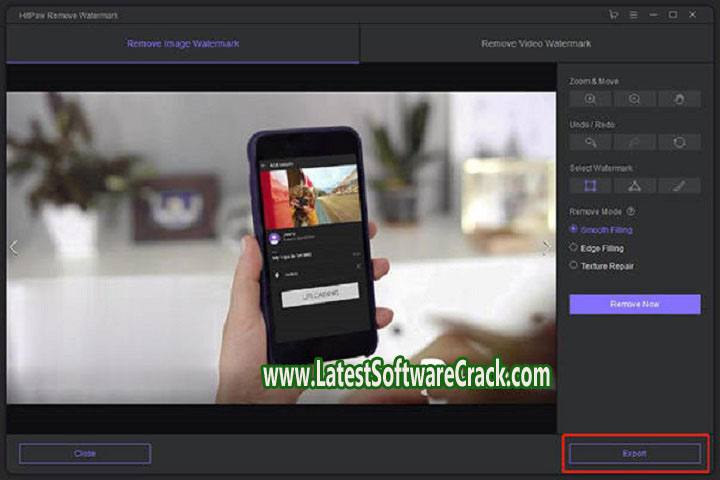The width and height of the screenshot is (720, 480).
Task: Go to next image with right arrow
Action: tap(546, 248)
